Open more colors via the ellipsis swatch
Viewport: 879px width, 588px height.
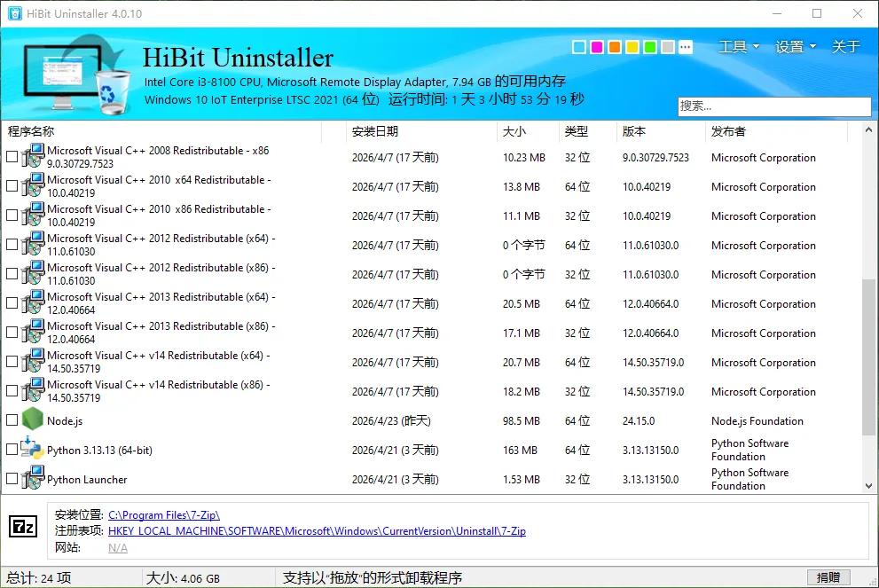(685, 47)
